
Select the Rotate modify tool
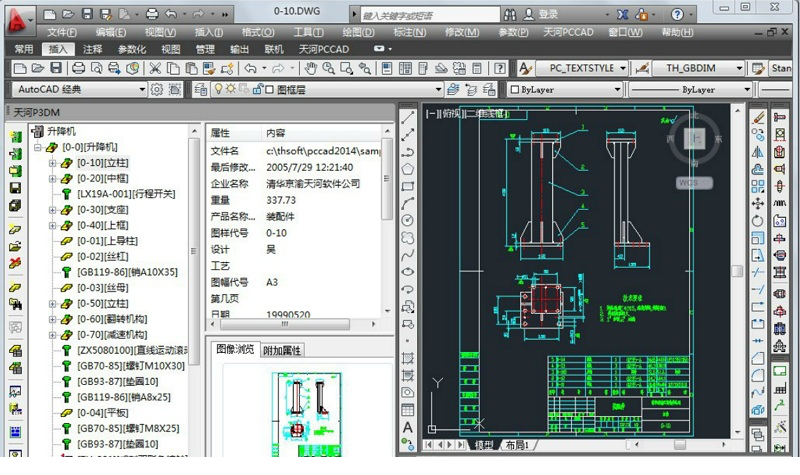pyautogui.click(x=758, y=221)
